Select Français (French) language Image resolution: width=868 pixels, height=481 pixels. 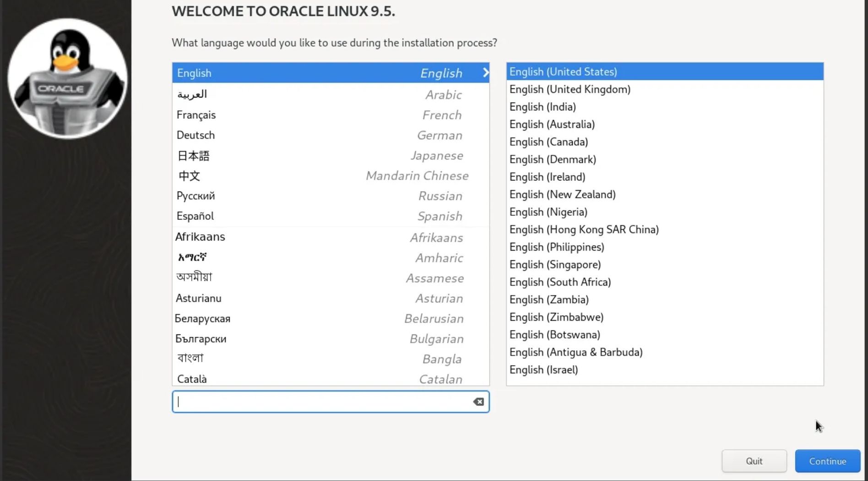331,115
